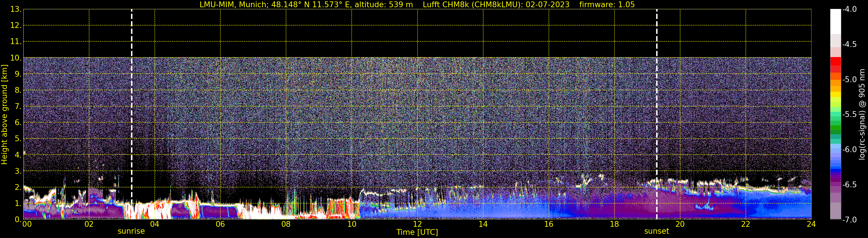Viewport: 868px width, 238px height.
Task: Click the time axis tick label '24'
Action: click(811, 224)
